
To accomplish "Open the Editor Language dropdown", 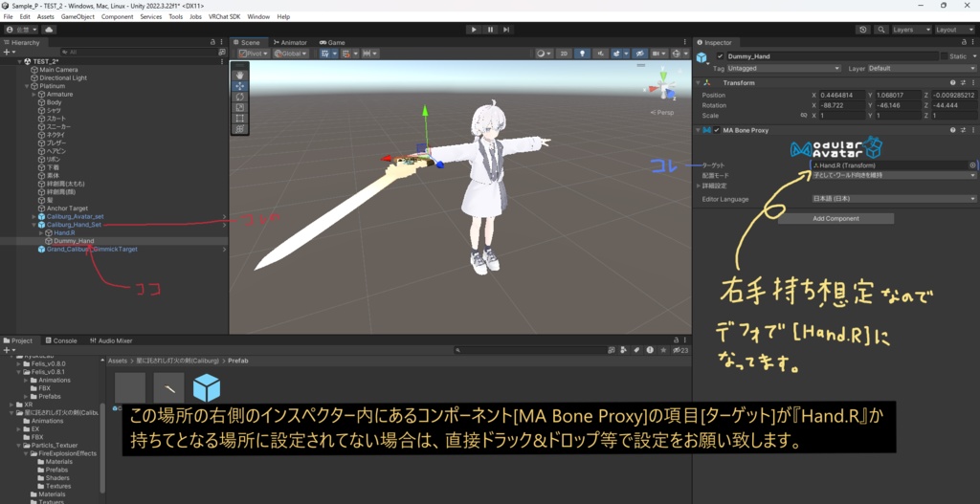I will (894, 199).
